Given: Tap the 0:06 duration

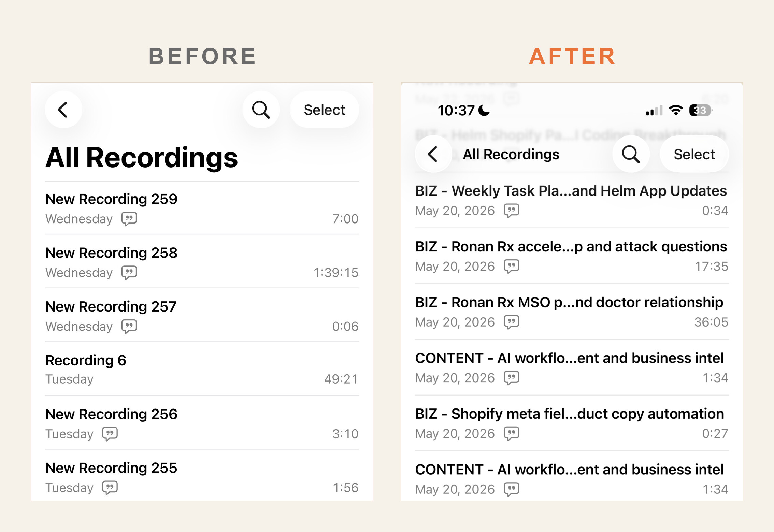Looking at the screenshot, I should [x=345, y=327].
